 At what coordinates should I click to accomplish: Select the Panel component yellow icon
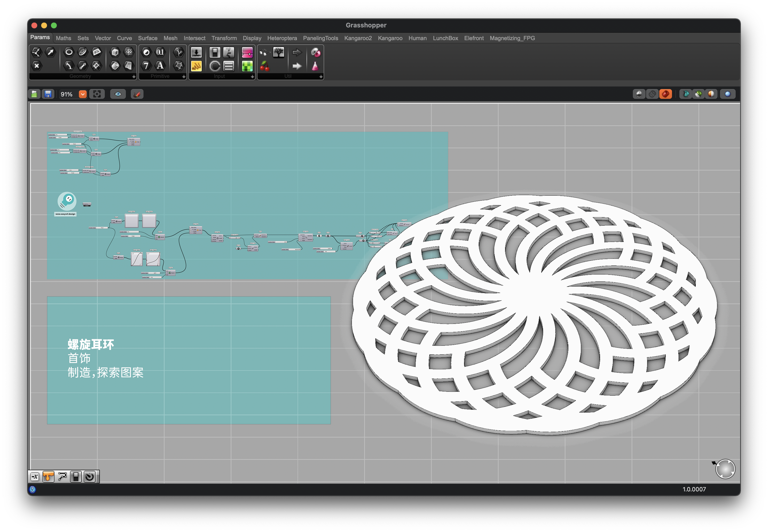pos(196,66)
